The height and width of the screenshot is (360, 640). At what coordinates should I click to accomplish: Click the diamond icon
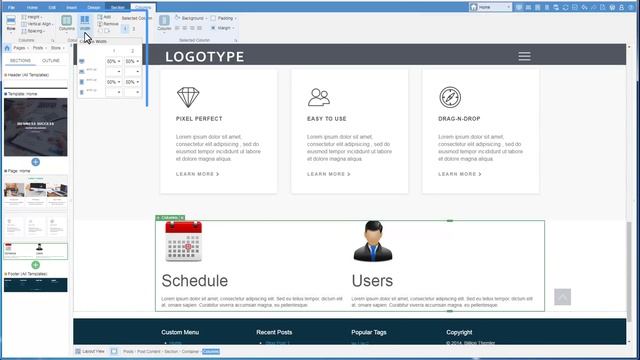[x=188, y=97]
